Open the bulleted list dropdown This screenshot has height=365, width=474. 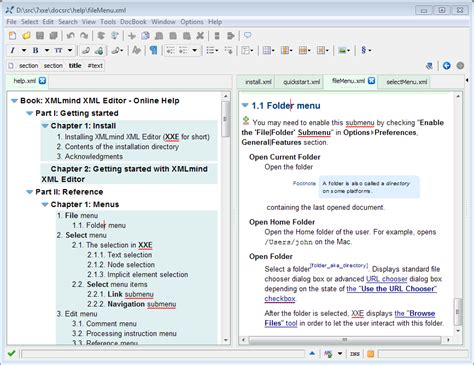[212, 50]
